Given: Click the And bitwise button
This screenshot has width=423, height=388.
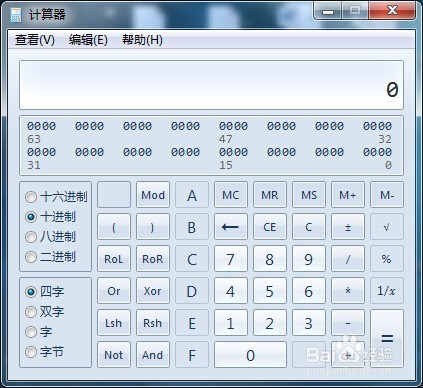Looking at the screenshot, I should pyautogui.click(x=153, y=355).
